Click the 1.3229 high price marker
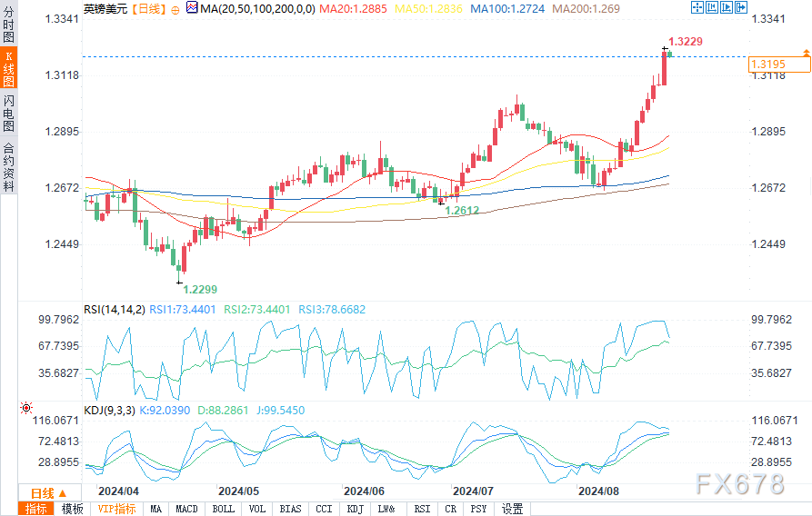 [x=685, y=42]
